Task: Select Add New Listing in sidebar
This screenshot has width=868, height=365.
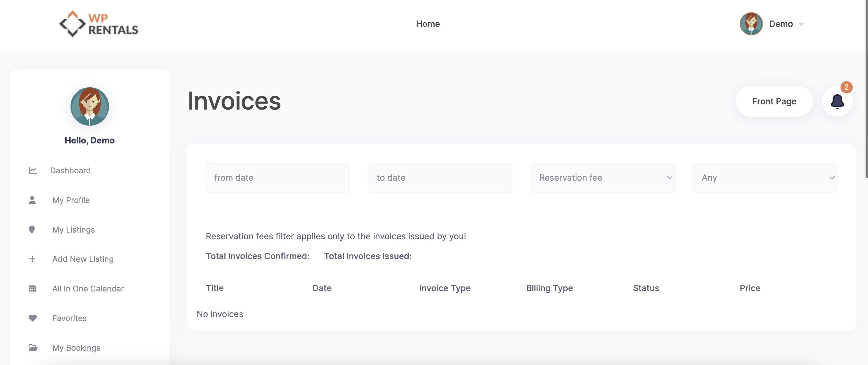Action: coord(83,259)
